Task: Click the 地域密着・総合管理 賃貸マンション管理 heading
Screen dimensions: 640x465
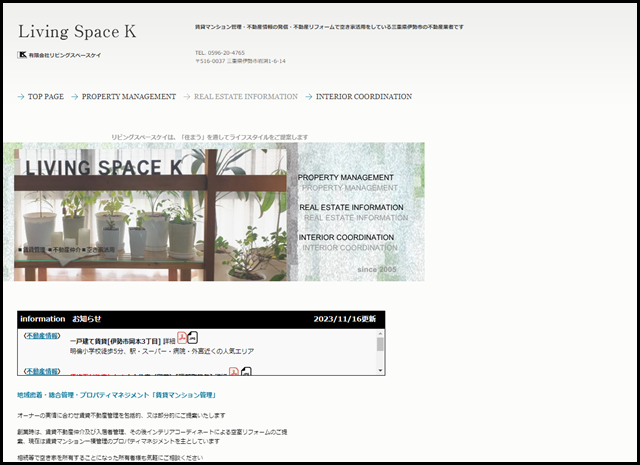Action: 116,395
